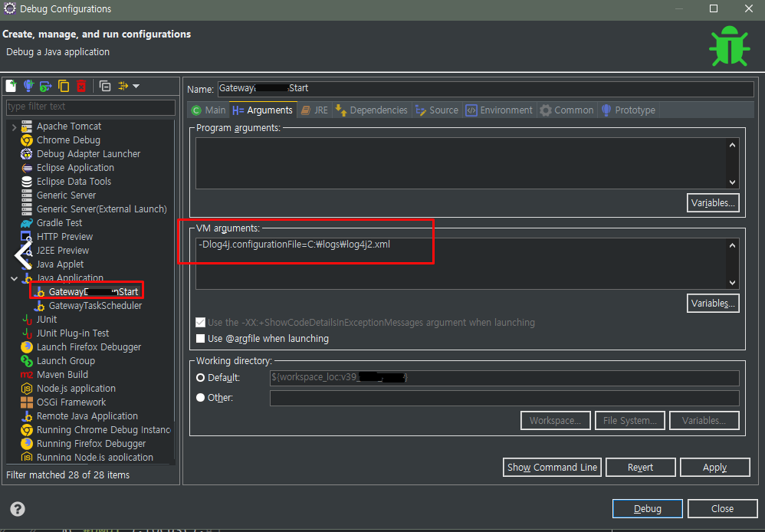765x532 pixels.
Task: Select Generic Server configuration type
Action: click(x=67, y=195)
